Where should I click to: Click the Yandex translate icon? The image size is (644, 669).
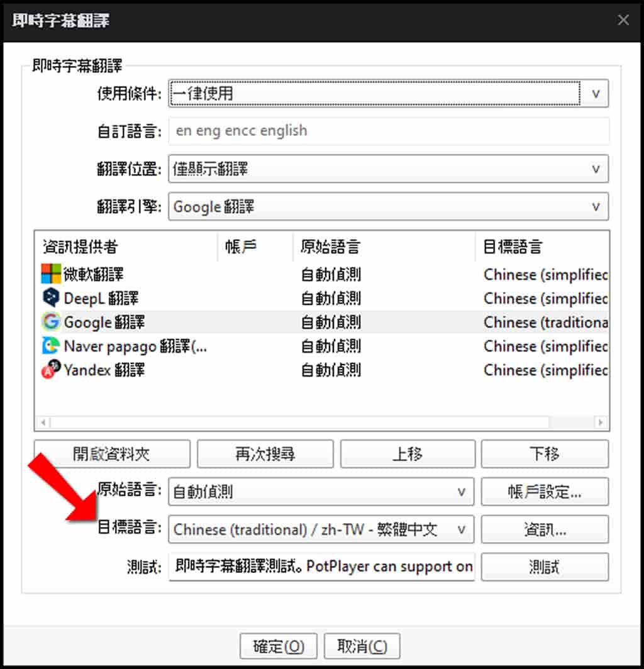coord(51,369)
